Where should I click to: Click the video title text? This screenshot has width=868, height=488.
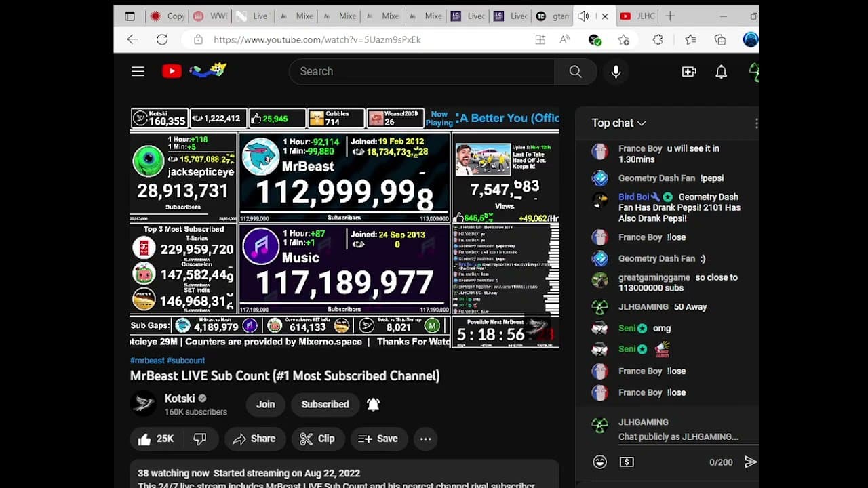[x=285, y=375]
